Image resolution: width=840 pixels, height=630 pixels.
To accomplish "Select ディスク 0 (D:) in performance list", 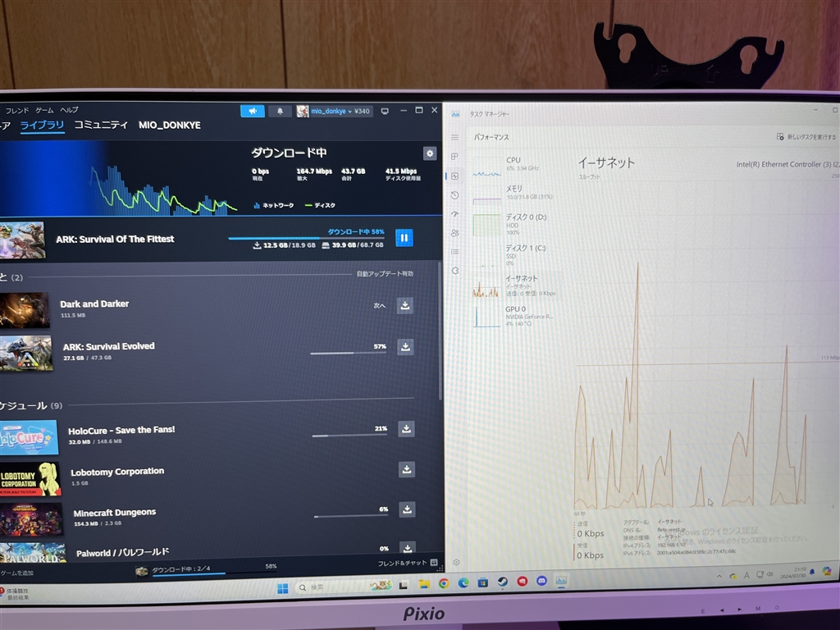I will tap(514, 224).
